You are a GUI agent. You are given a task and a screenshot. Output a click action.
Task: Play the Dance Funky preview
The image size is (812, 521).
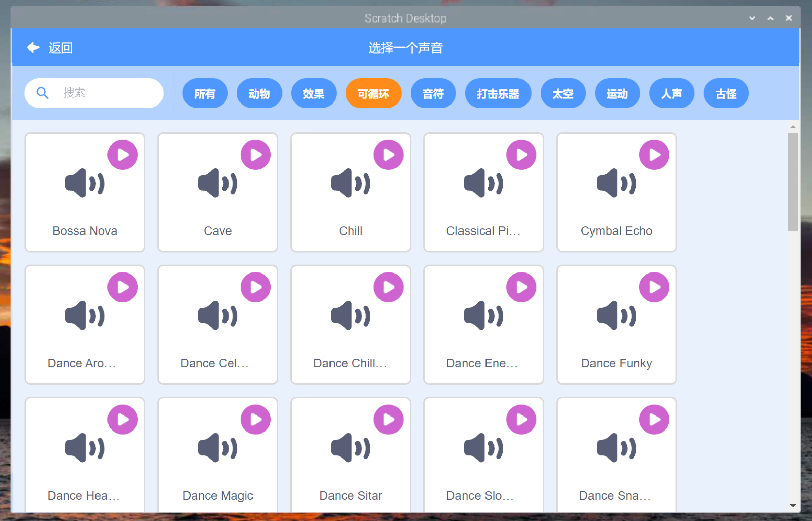pyautogui.click(x=654, y=287)
